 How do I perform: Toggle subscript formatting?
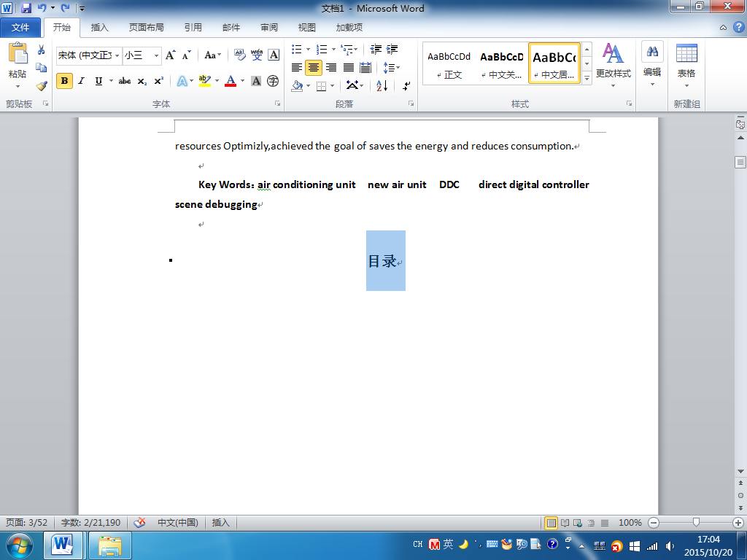(x=142, y=81)
